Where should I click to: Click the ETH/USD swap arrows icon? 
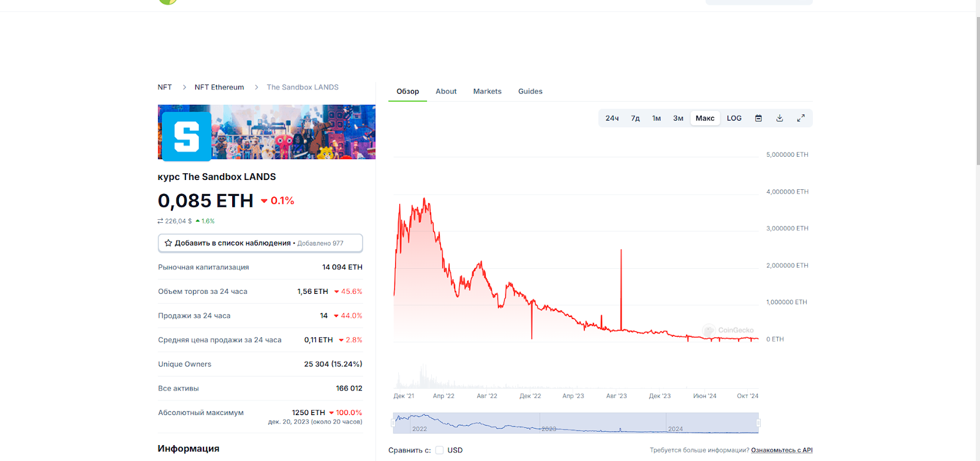(x=160, y=221)
